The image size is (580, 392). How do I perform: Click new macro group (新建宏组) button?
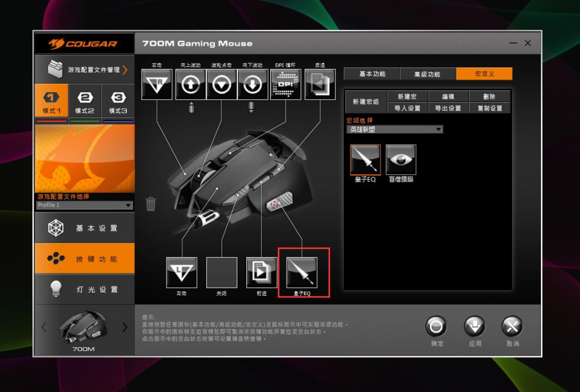pos(366,101)
